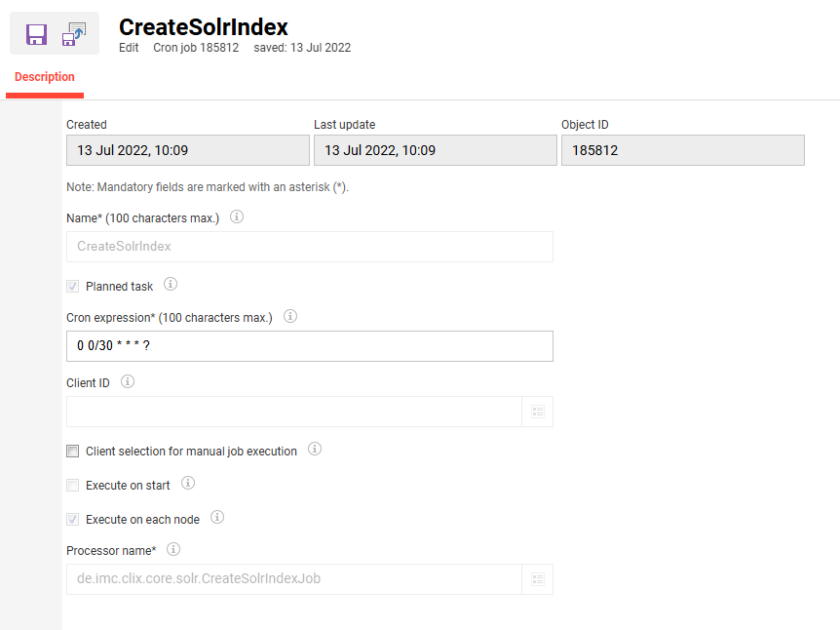Click into the Cron expression input field
The width and height of the screenshot is (840, 630).
pos(310,346)
